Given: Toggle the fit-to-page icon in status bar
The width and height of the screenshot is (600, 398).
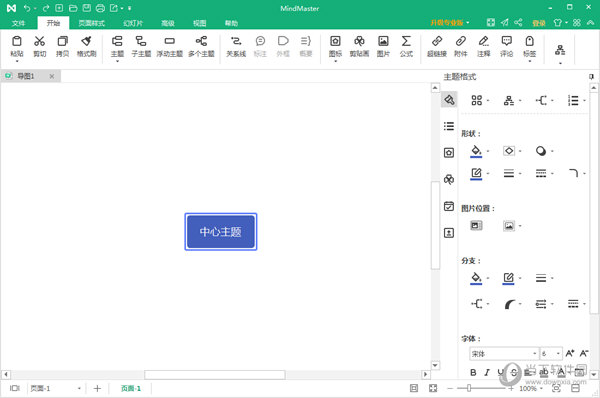Looking at the screenshot, I should 433,388.
